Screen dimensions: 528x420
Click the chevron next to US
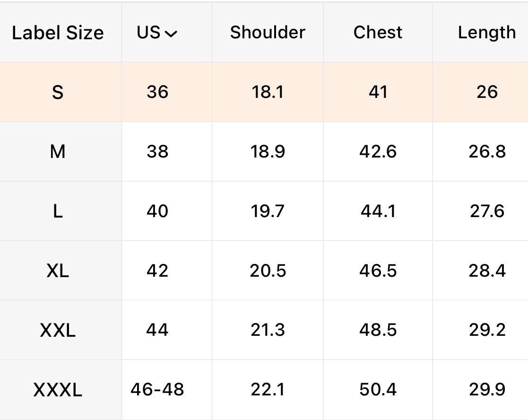click(x=171, y=34)
